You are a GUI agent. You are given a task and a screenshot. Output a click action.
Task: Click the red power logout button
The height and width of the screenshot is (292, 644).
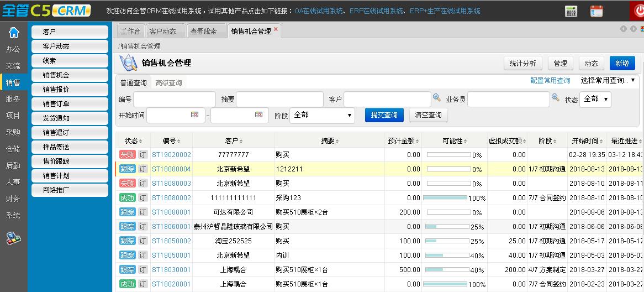(638, 11)
